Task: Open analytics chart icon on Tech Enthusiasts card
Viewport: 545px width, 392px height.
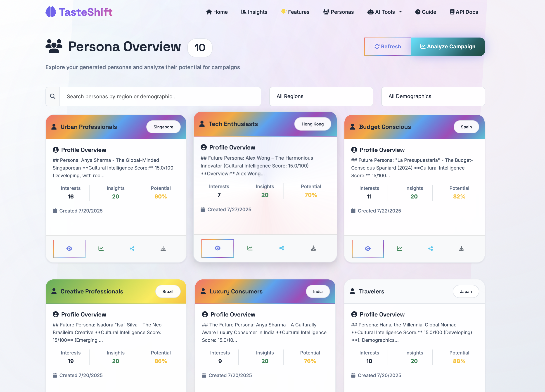Action: tap(250, 248)
